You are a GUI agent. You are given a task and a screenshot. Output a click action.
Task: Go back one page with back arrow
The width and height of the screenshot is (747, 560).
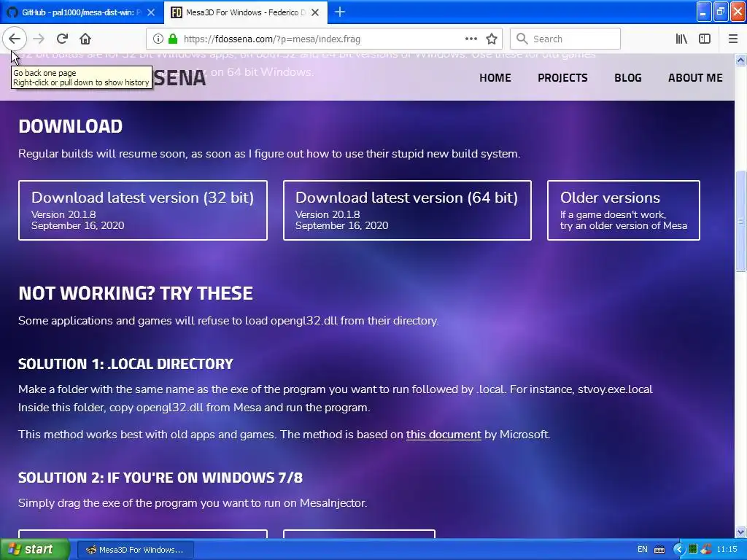click(15, 39)
